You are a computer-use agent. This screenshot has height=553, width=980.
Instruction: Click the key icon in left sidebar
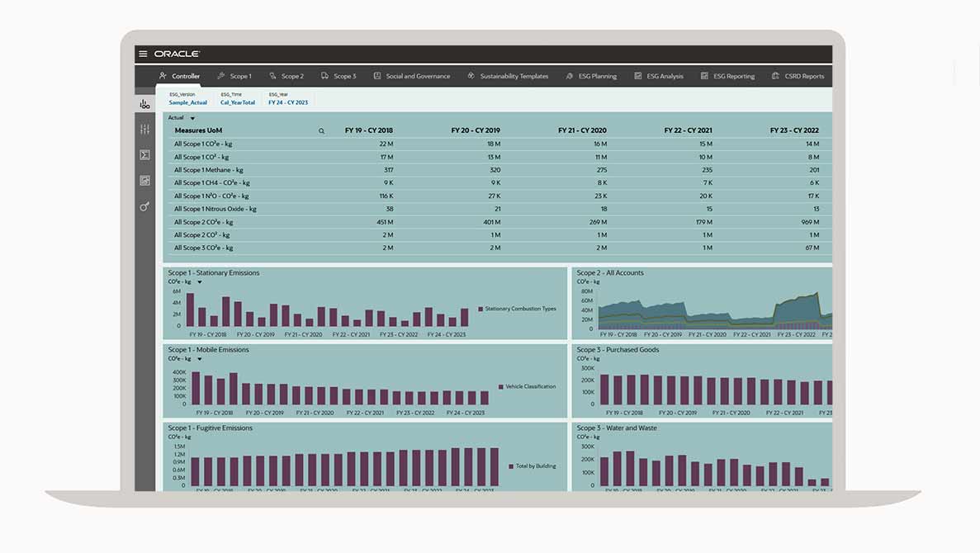(x=144, y=206)
